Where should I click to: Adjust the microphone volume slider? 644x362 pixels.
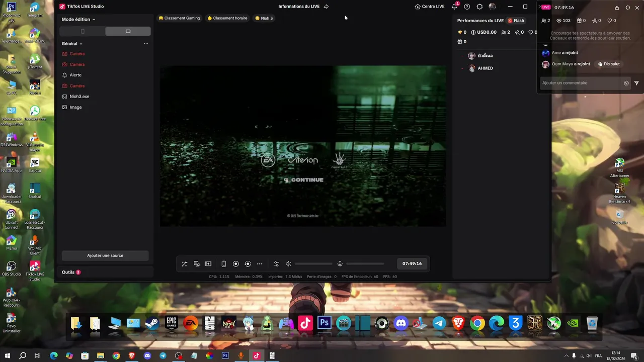365,264
